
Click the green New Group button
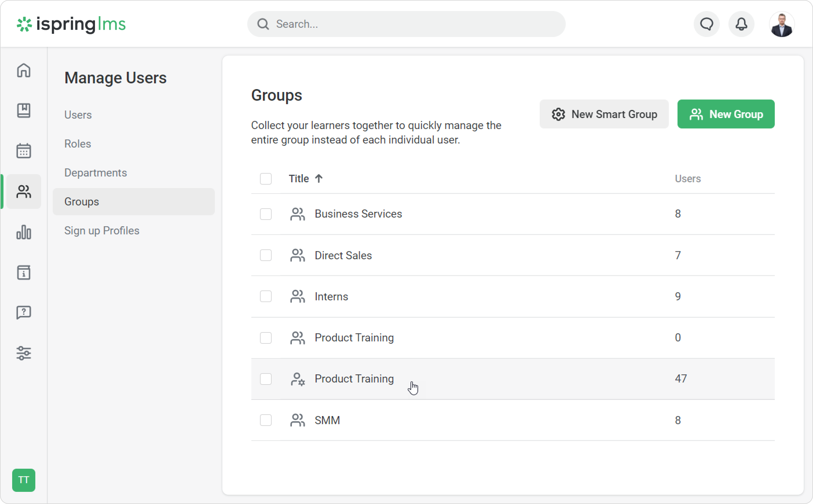tap(726, 114)
